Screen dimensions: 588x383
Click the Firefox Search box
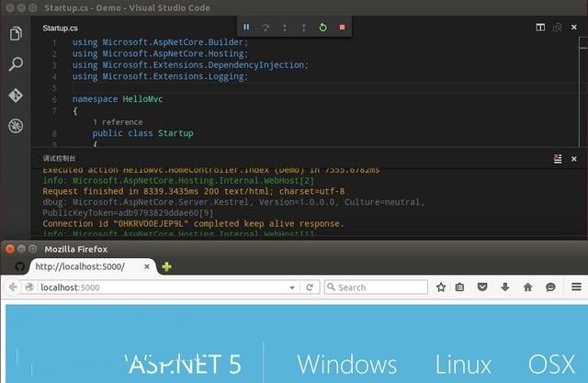pyautogui.click(x=376, y=287)
